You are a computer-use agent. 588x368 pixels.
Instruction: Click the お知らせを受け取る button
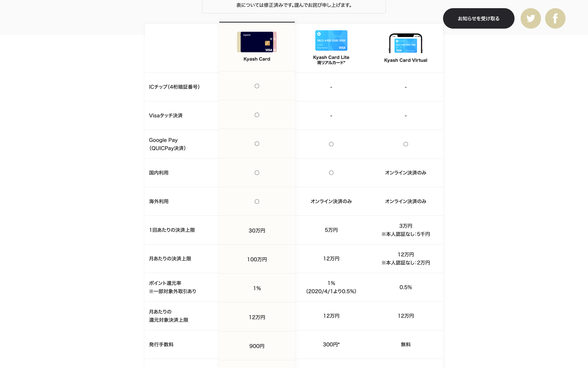tap(478, 18)
